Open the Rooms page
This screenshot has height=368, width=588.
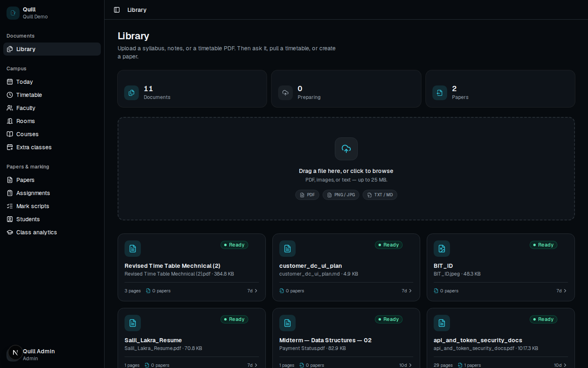pos(52,121)
